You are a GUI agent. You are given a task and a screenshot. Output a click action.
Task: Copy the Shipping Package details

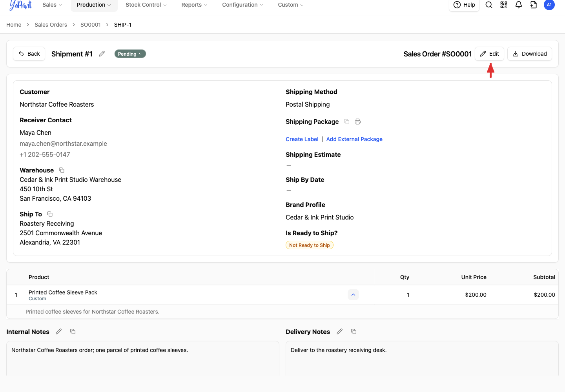tap(347, 122)
